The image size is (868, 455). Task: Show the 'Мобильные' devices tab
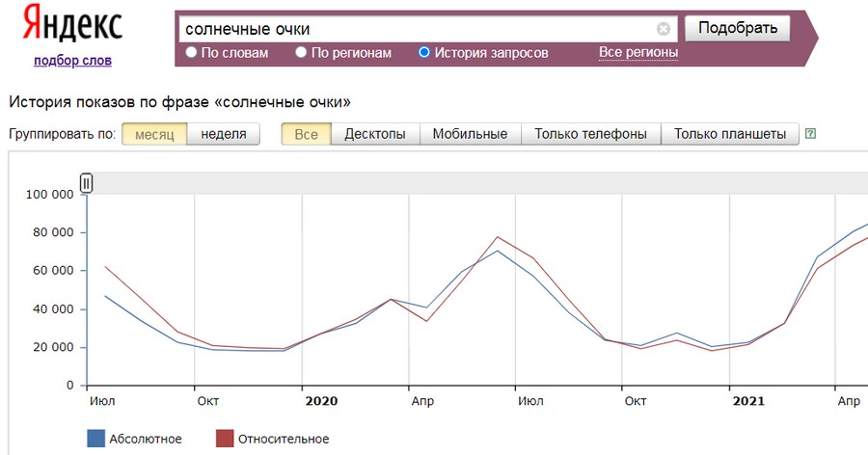click(470, 134)
